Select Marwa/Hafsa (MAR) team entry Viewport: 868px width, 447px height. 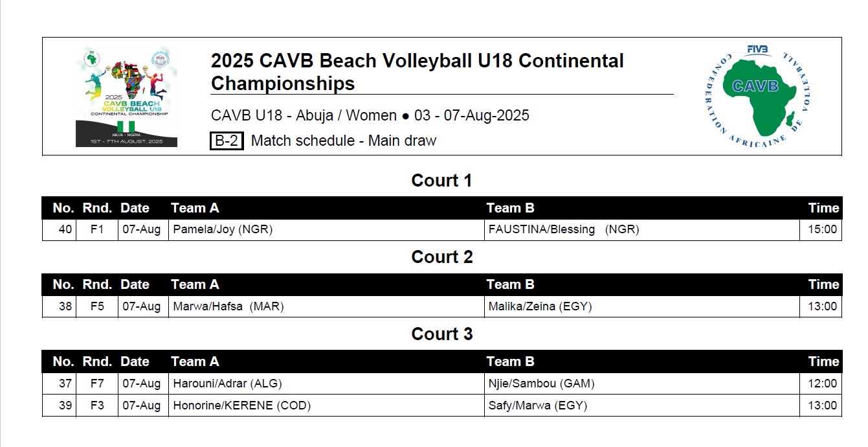point(228,306)
